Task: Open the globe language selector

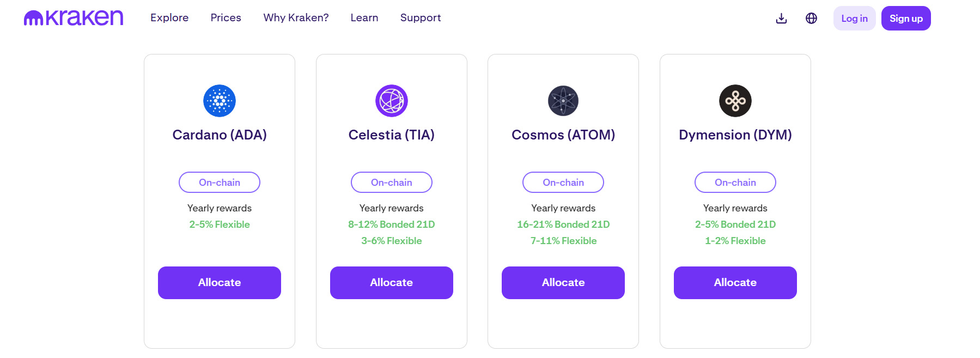Action: tap(811, 19)
